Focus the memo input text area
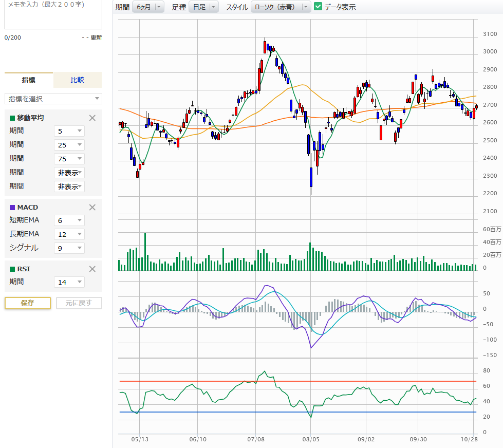503x448 pixels. (x=53, y=14)
